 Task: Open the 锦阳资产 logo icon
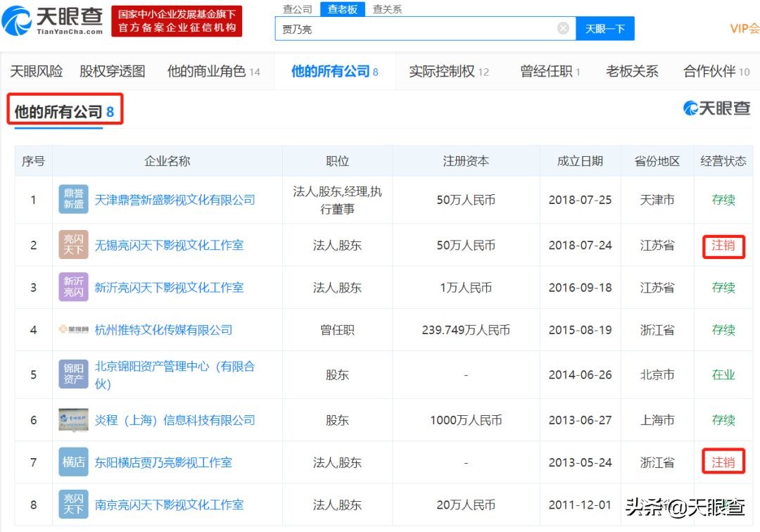coord(73,374)
